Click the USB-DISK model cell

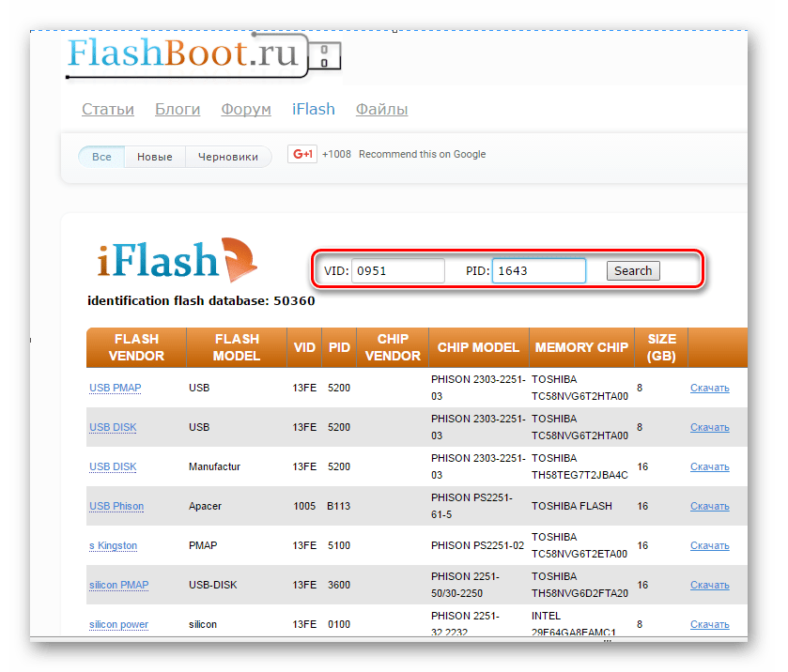(212, 585)
